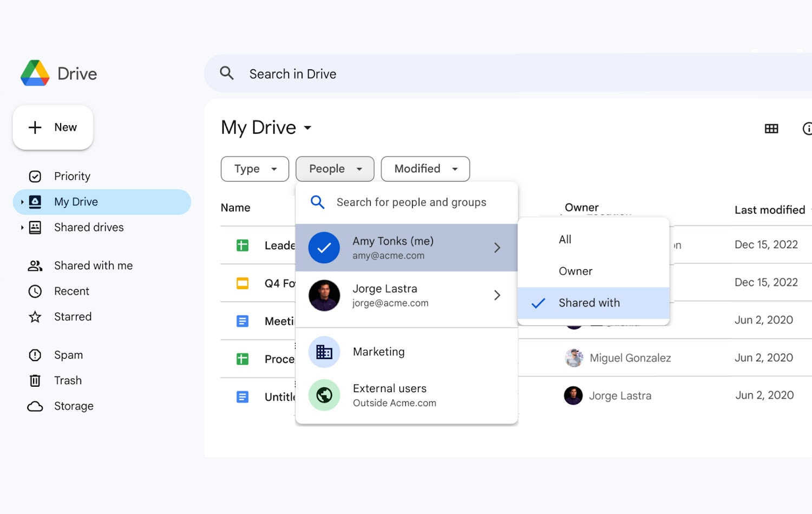The image size is (812, 514).
Task: Expand the Shared drives section
Action: pos(22,227)
